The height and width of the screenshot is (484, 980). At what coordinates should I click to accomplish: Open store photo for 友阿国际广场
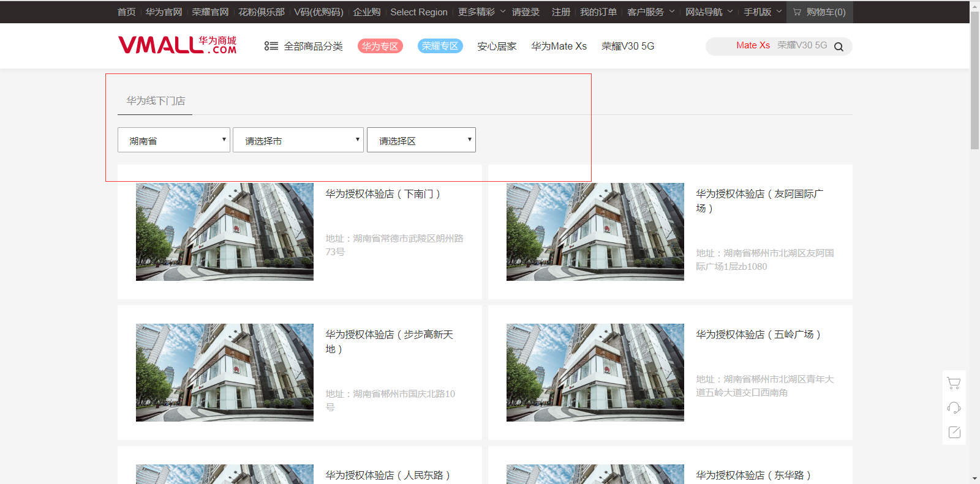[x=595, y=232]
